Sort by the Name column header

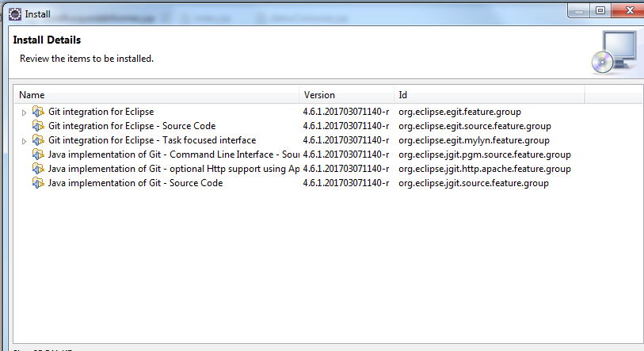[x=158, y=95]
